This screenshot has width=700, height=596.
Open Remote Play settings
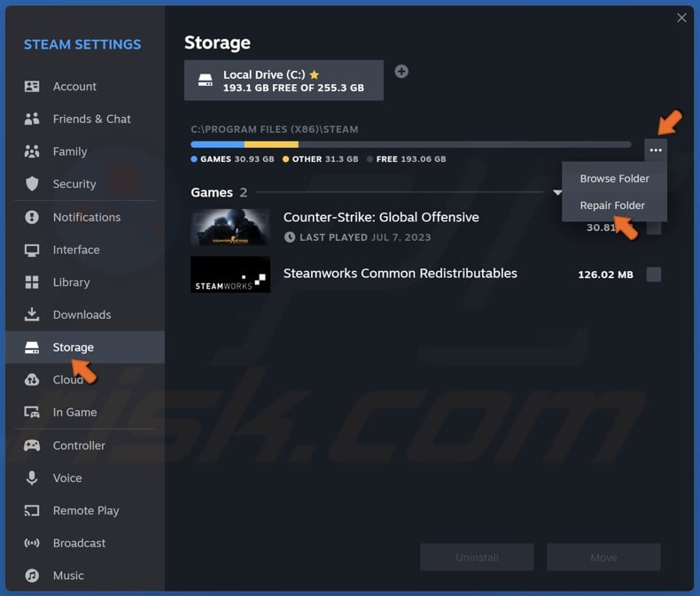pyautogui.click(x=85, y=510)
